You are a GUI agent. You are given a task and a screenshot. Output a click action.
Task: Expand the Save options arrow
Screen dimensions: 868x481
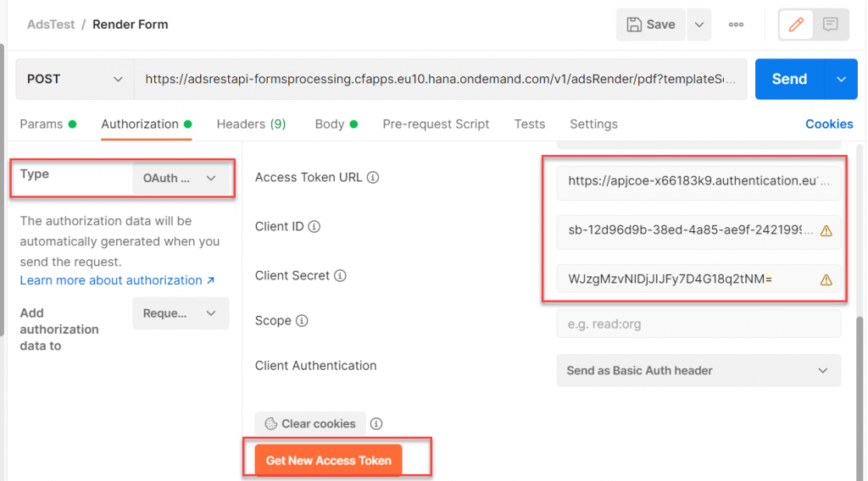699,25
